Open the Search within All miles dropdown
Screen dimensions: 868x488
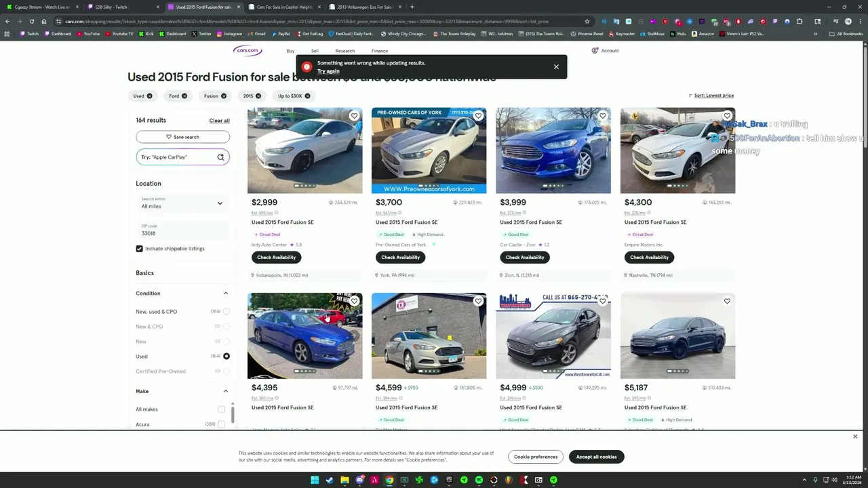click(182, 203)
